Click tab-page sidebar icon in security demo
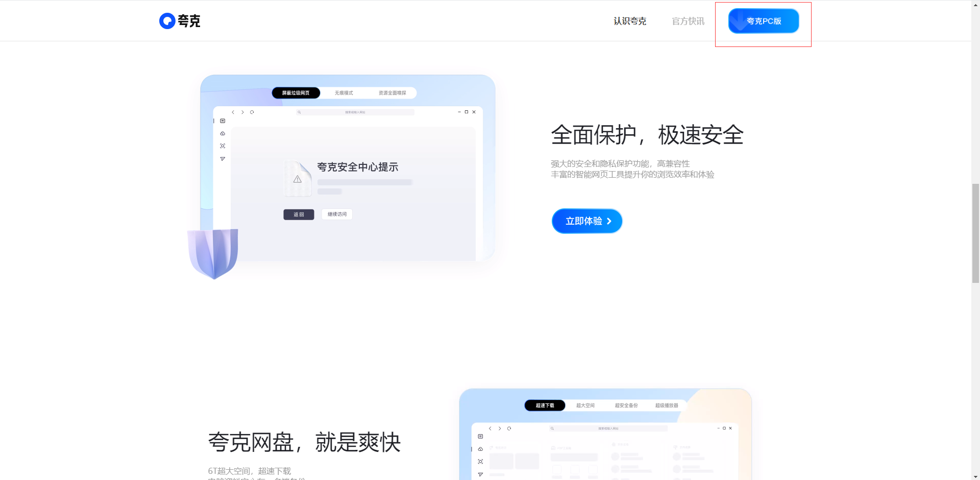Viewport: 980px width, 480px height. coord(223,121)
